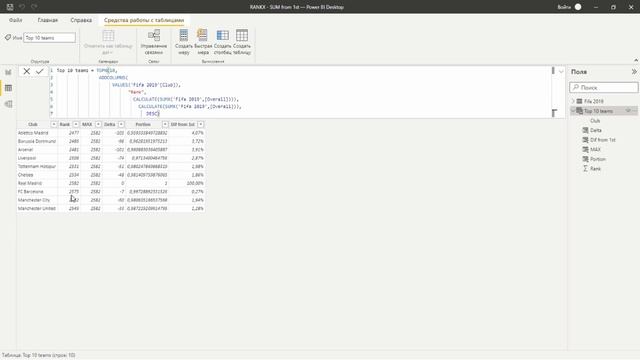Click Быстрая мера (Quick measure) icon
Viewport: 640px width, 360px height.
coord(203,36)
